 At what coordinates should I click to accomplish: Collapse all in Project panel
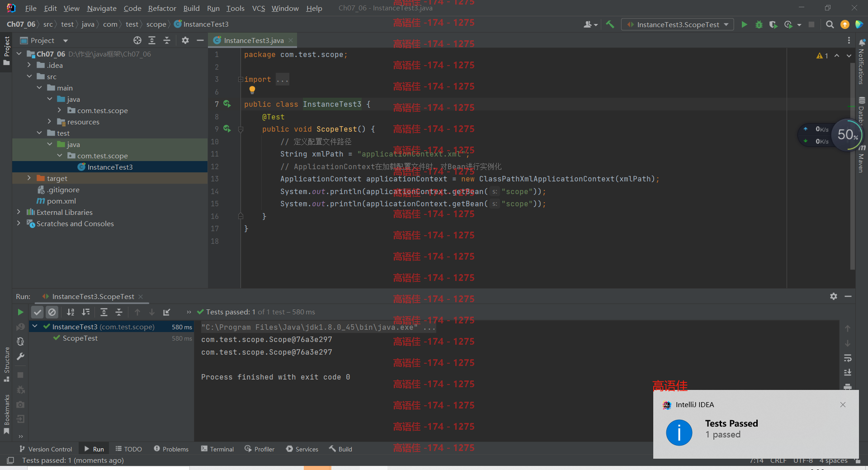(x=167, y=40)
